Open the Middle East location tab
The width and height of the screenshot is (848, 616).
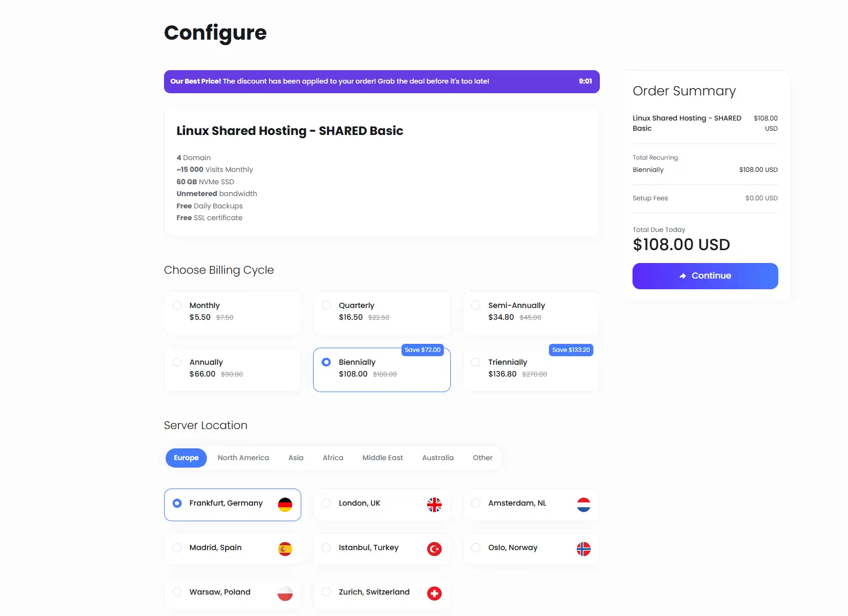[x=383, y=458]
